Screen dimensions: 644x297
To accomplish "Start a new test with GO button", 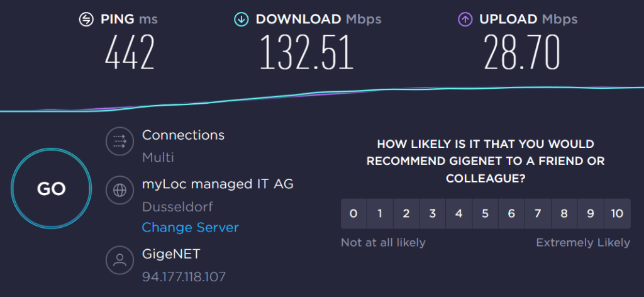I will pos(52,189).
